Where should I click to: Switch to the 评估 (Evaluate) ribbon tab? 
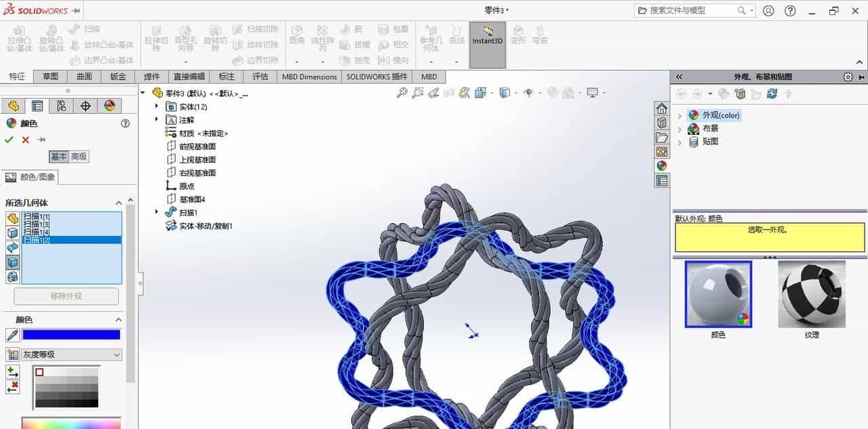pyautogui.click(x=260, y=77)
